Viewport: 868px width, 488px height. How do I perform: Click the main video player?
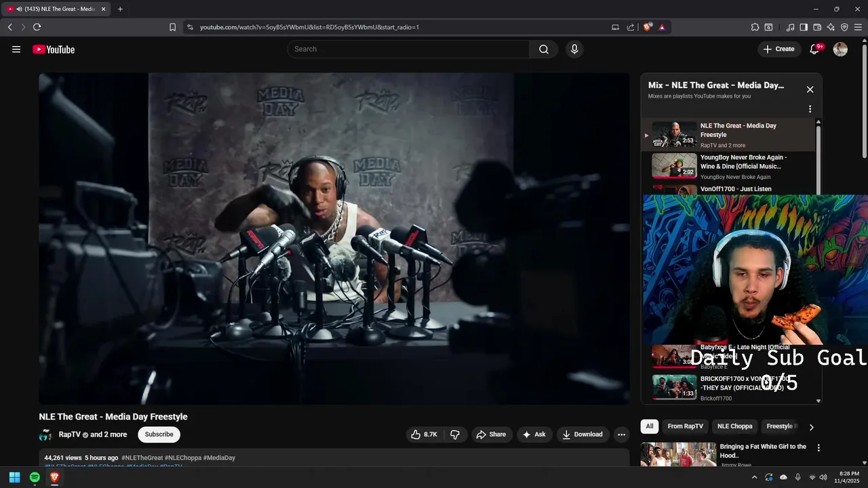(334, 239)
